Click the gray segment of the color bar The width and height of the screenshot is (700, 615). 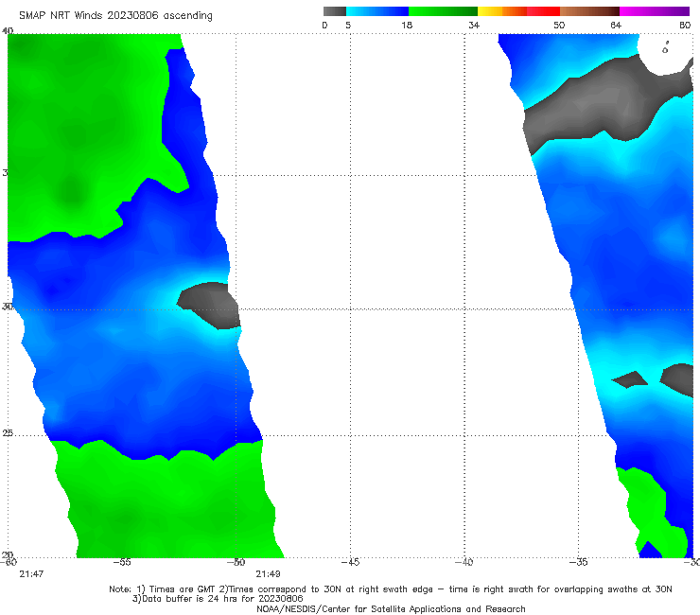(x=335, y=11)
